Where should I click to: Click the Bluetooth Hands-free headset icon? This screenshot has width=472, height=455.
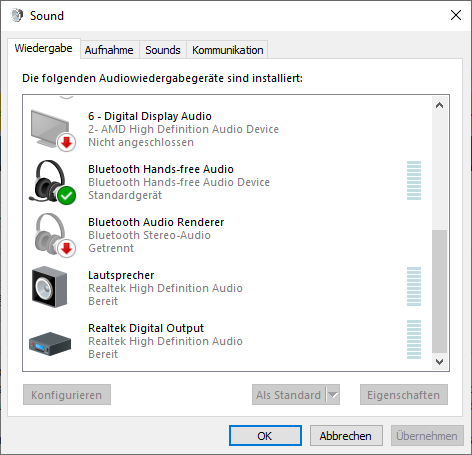[53, 182]
